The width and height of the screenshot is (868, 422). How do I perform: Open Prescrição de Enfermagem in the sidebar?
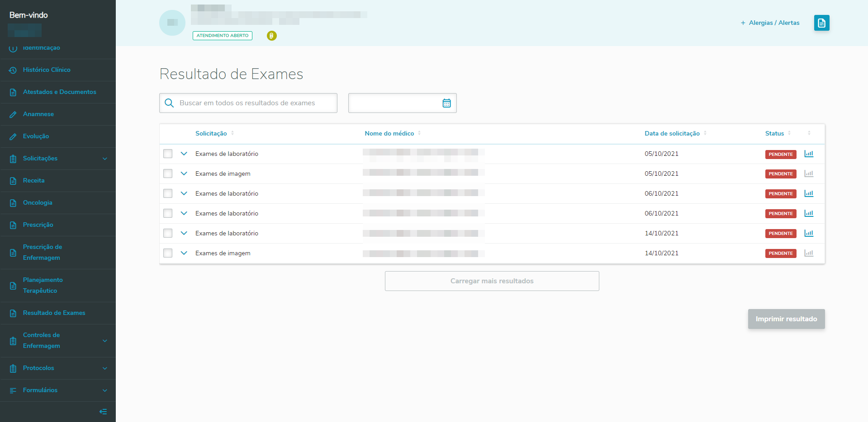pos(58,253)
